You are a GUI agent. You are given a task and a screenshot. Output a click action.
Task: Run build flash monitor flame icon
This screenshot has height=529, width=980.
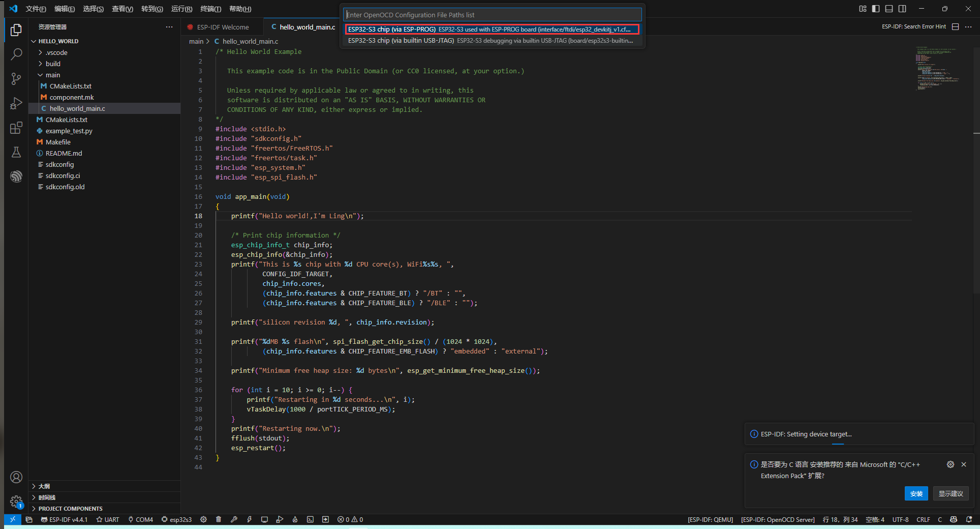[295, 519]
